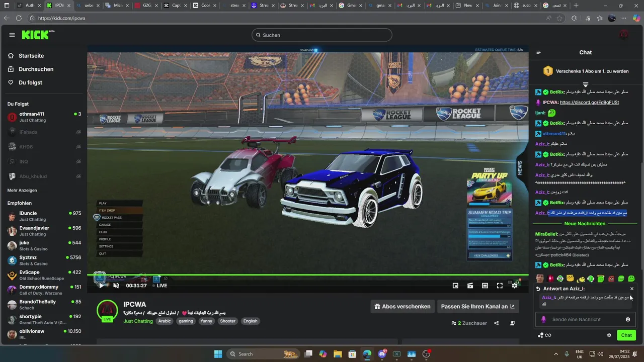Click the purple microphone icon in chat
The width and height of the screenshot is (644, 362).
coord(543,319)
